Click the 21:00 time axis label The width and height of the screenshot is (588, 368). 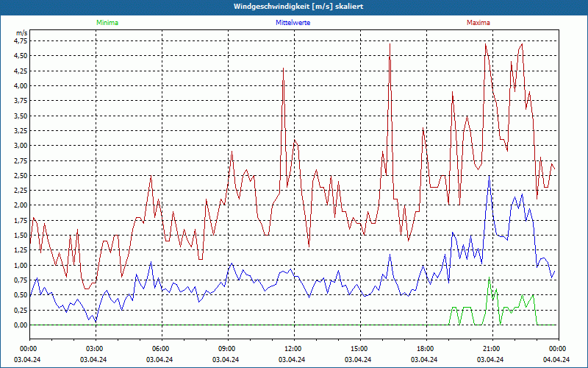[491, 348]
